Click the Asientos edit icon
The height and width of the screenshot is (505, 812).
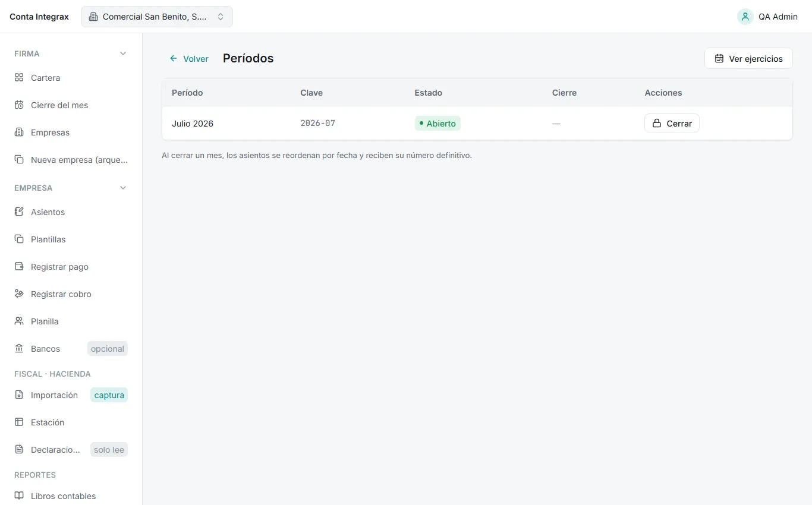[19, 212]
